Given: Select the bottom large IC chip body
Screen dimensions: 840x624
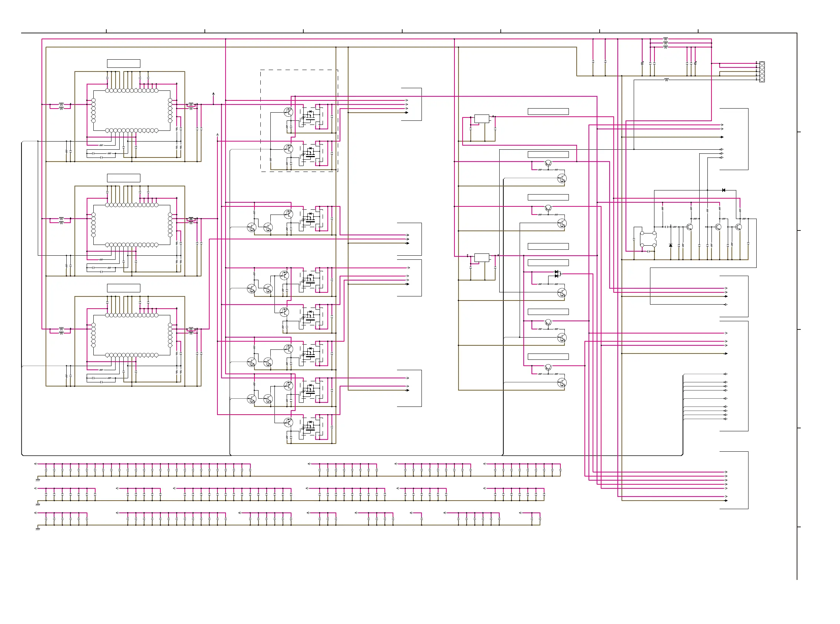Looking at the screenshot, I should tap(132, 335).
